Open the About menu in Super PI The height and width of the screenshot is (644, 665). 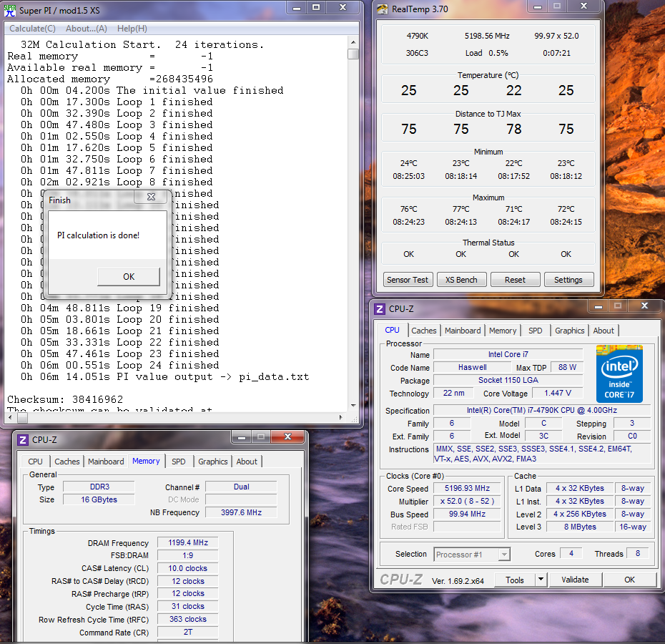pyautogui.click(x=86, y=29)
